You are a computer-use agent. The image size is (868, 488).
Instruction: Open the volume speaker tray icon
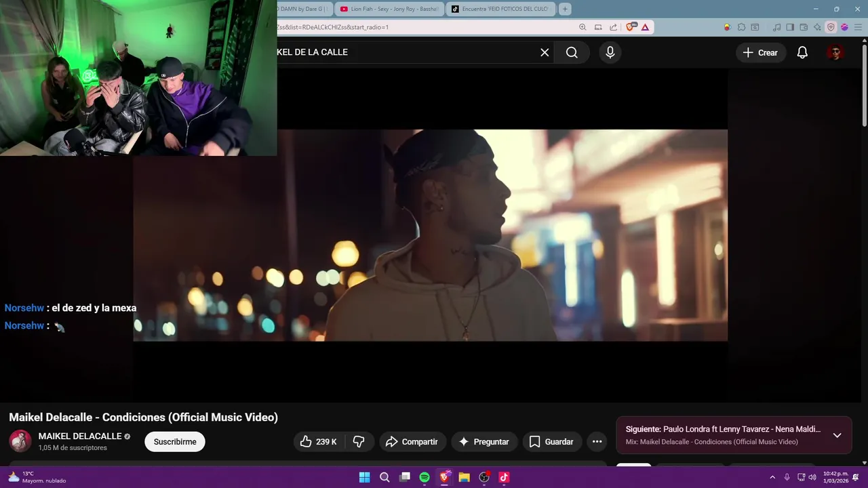point(812,477)
